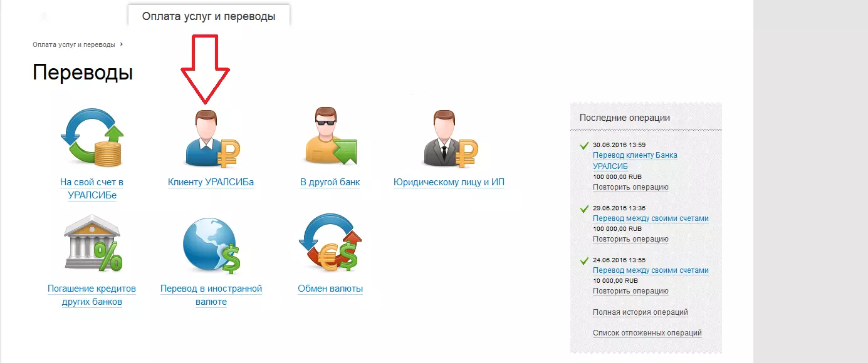This screenshot has width=868, height=363.
Task: Open 'Полная история операций'
Action: 641,312
